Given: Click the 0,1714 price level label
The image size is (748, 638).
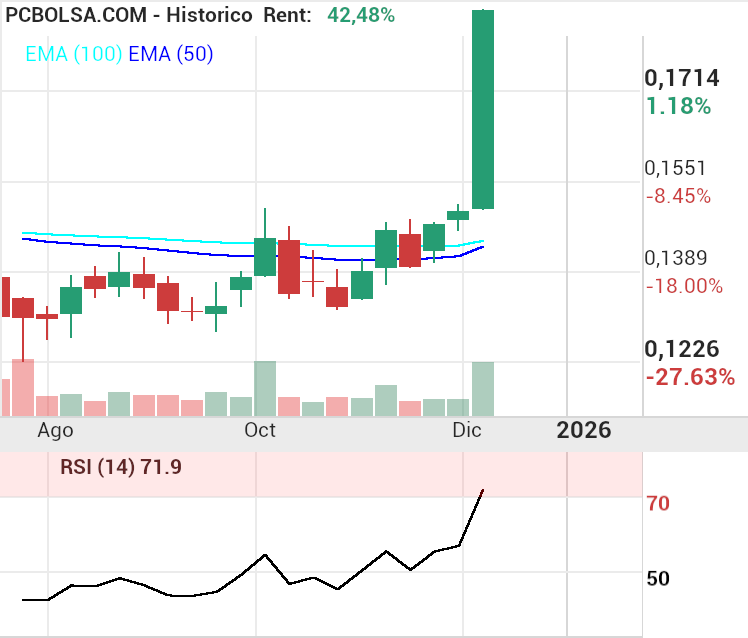Looking at the screenshot, I should click(680, 79).
